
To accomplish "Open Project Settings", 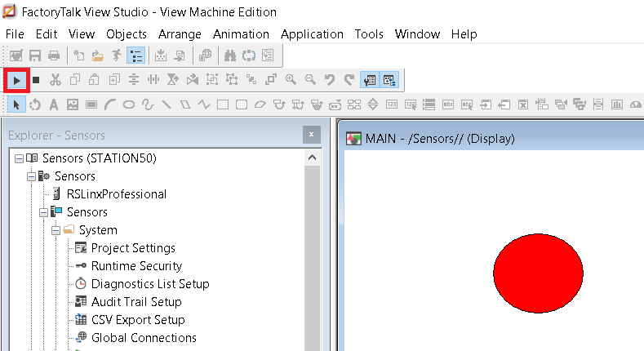I will click(133, 248).
